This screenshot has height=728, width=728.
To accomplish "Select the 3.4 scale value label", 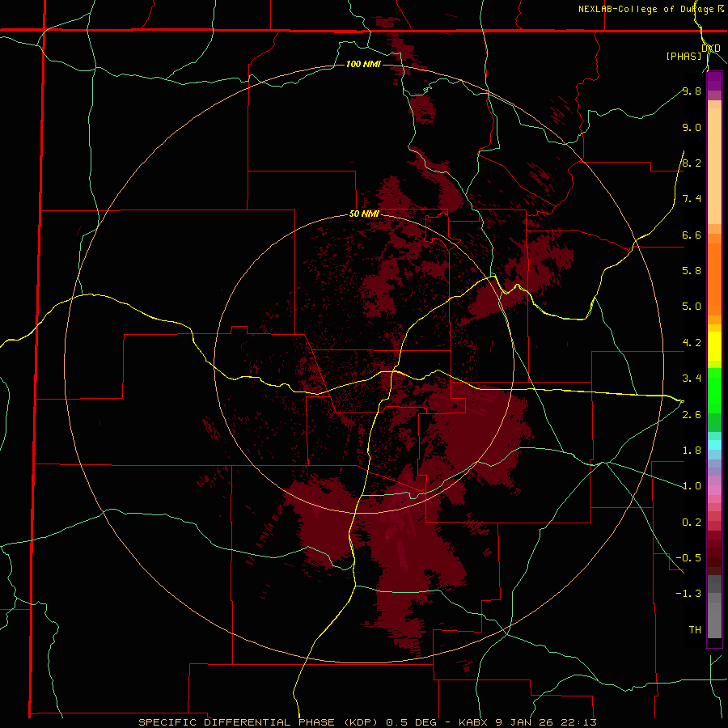I will (x=692, y=379).
